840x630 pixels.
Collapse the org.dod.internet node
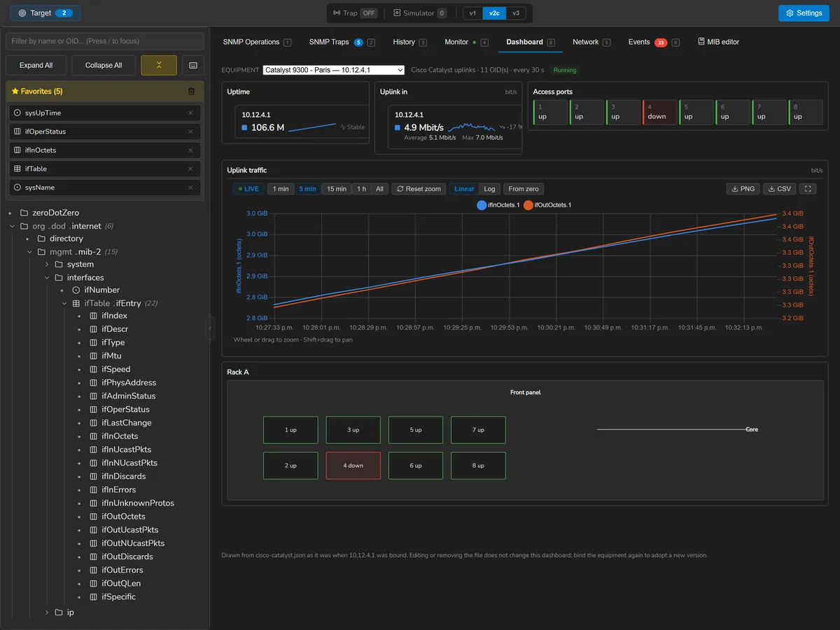click(13, 226)
